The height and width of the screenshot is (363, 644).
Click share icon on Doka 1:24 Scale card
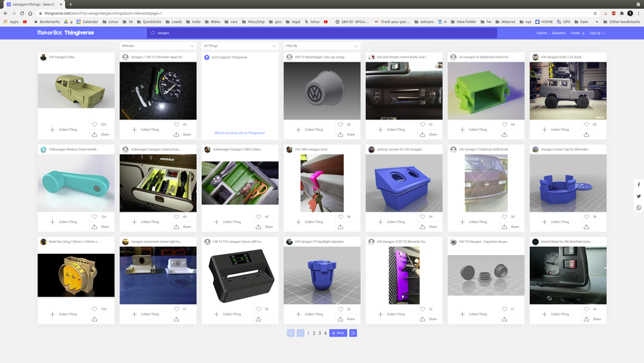[586, 134]
